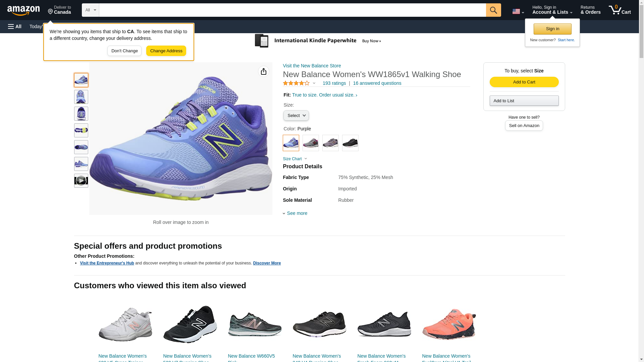This screenshot has width=644, height=362.
Task: Open the language flag selector
Action: click(x=518, y=11)
